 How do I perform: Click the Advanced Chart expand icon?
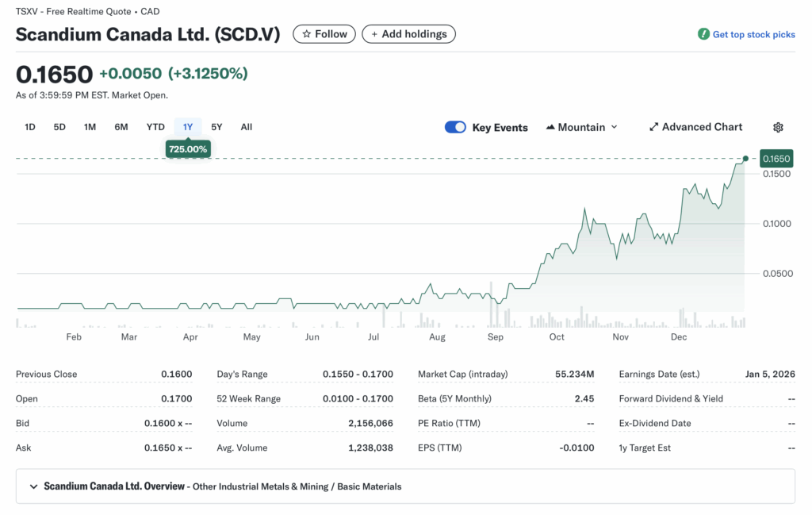(x=653, y=127)
